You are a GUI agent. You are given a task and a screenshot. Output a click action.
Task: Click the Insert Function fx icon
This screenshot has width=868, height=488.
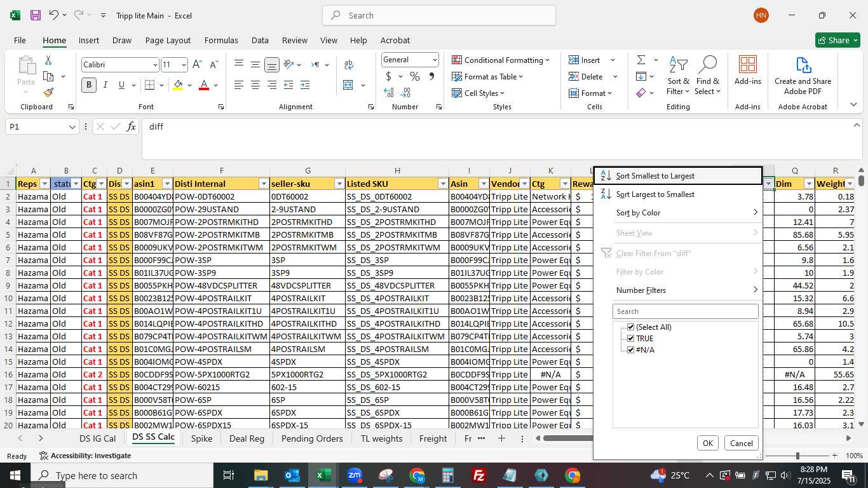click(131, 126)
